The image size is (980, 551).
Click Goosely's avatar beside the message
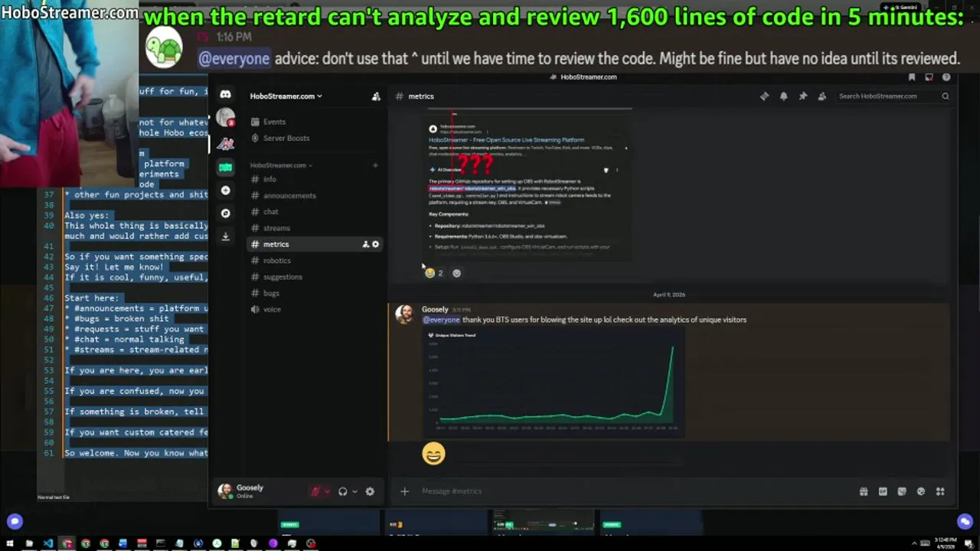[404, 314]
